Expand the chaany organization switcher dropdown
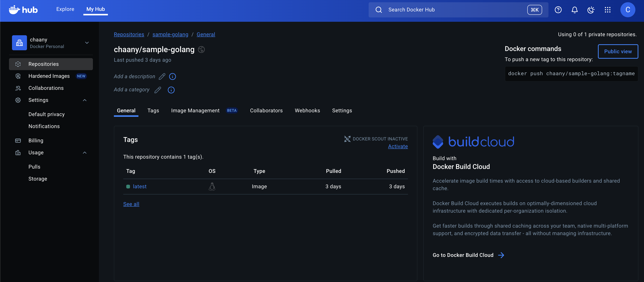This screenshot has width=644, height=282. (87, 43)
